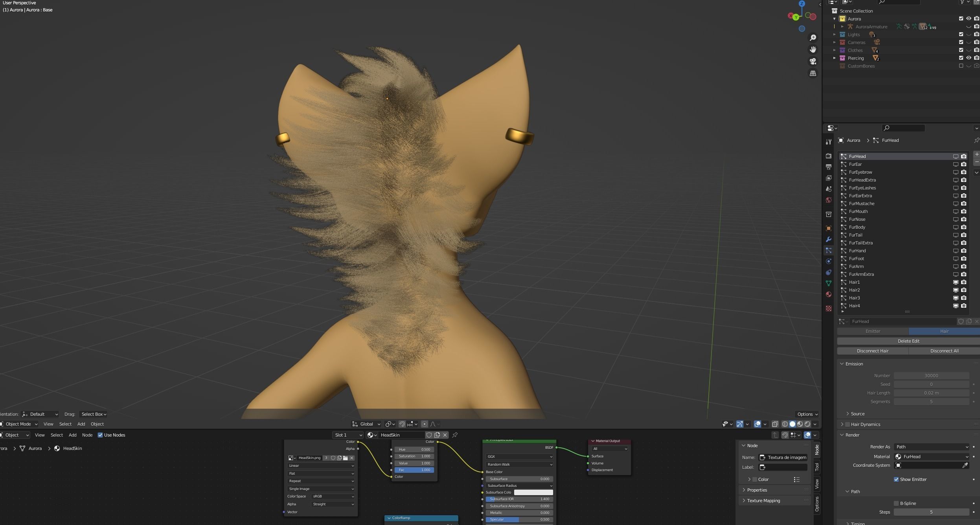Click the viewport zoom magnifier icon
Screen dimensions: 980x525
(x=813, y=38)
